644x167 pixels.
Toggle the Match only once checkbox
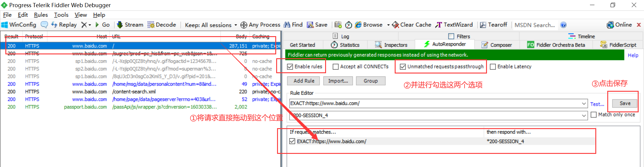pos(594,114)
